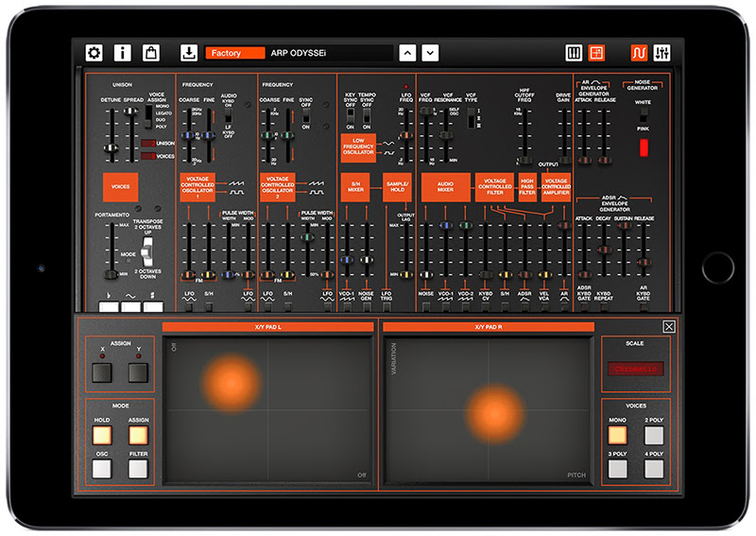Tap the sharp pitch bend pad
Viewport: 756px width, 536px height.
click(153, 306)
